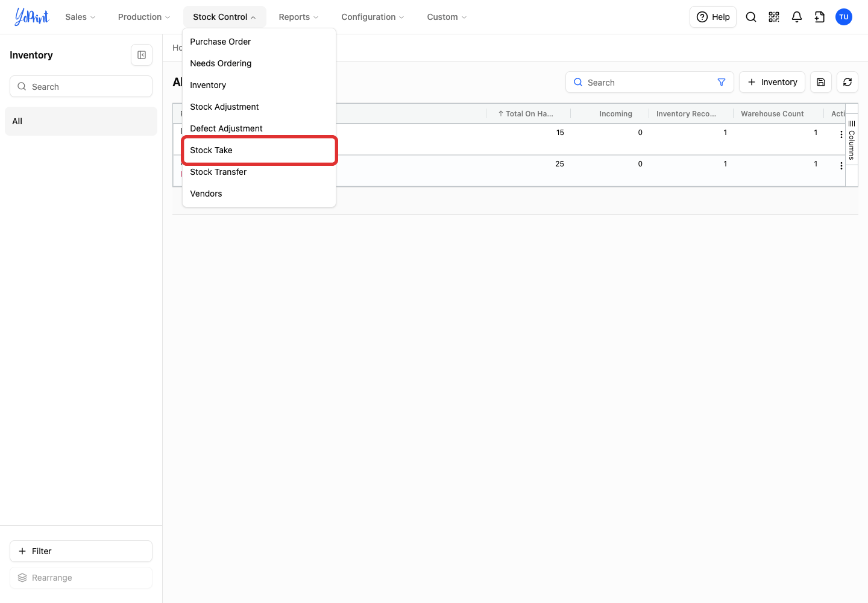Click the document import icon in header
Viewport: 868px width, 603px height.
click(820, 17)
